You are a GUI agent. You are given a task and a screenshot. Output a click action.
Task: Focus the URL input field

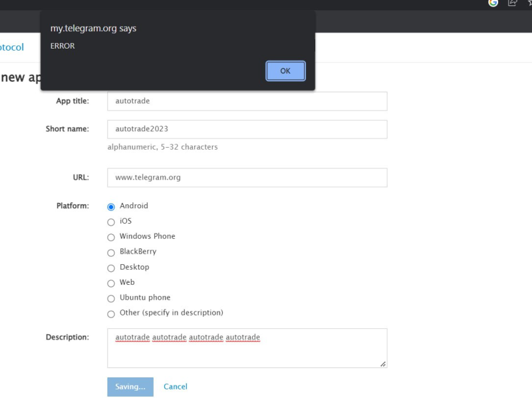pyautogui.click(x=247, y=178)
